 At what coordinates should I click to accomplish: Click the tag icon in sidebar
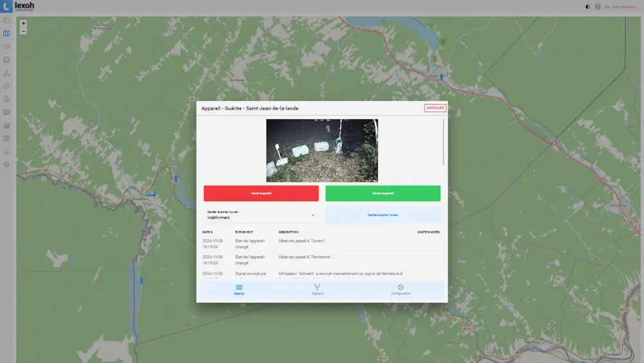[6, 86]
